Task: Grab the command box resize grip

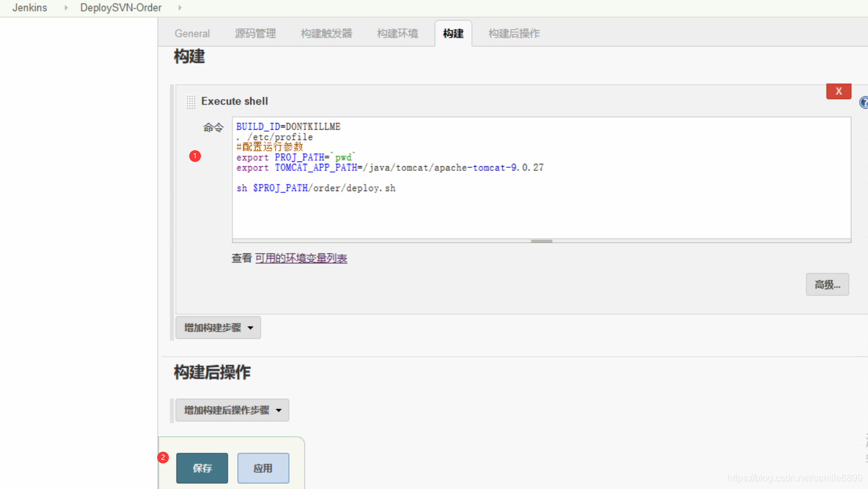Action: [x=541, y=241]
